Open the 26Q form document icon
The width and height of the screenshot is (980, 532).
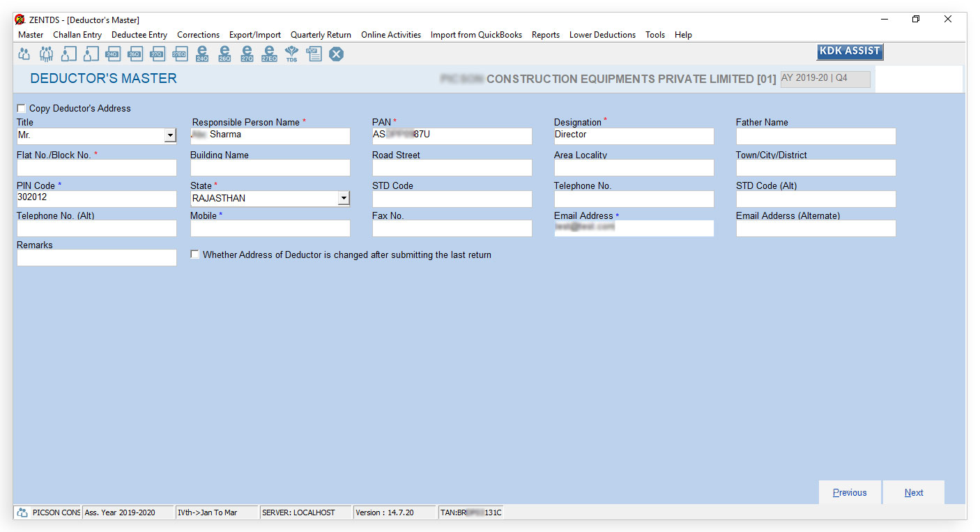135,54
